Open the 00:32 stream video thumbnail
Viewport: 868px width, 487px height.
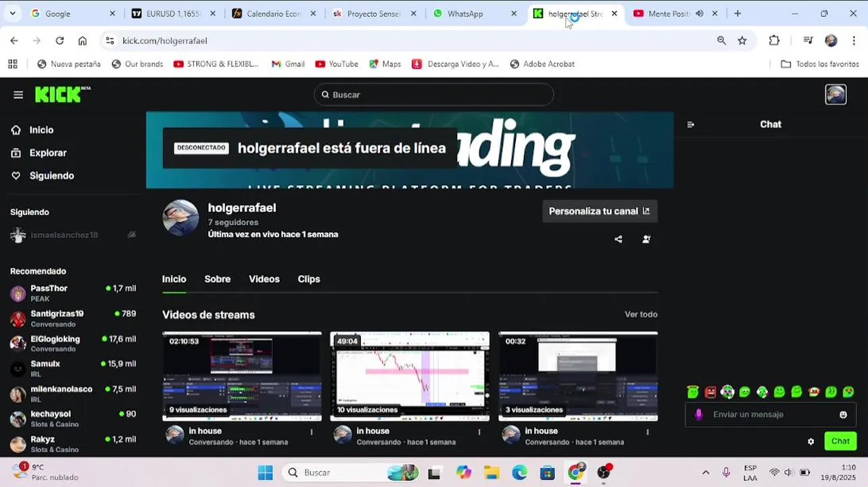(578, 376)
